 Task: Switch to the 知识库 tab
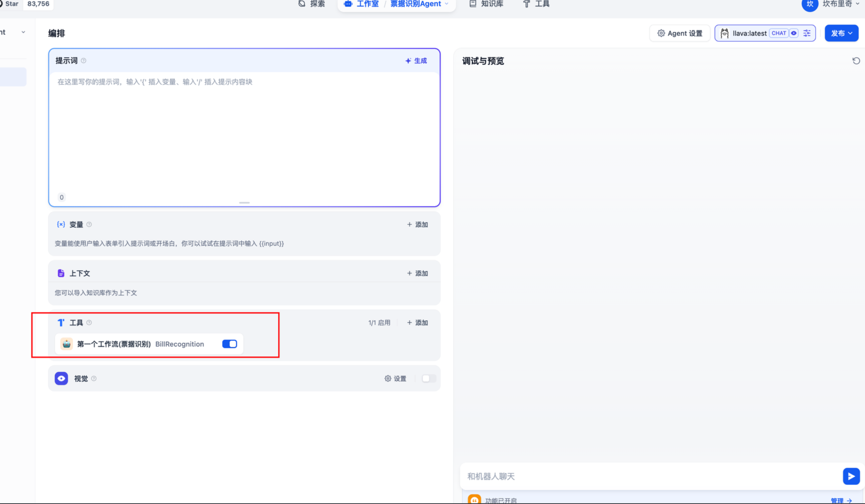tap(486, 4)
